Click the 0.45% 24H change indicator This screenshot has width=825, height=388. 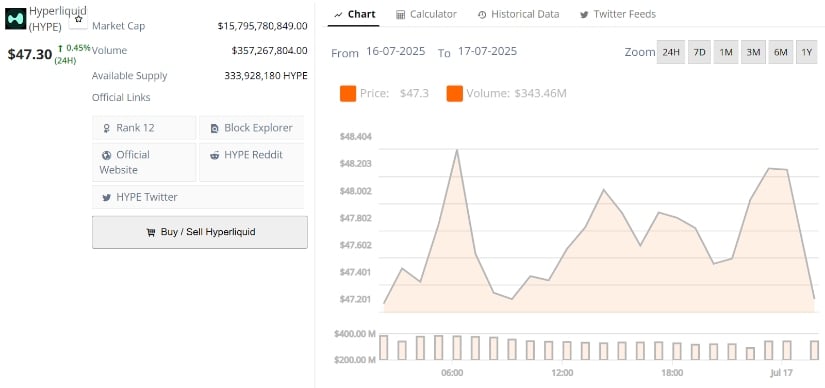[x=74, y=54]
